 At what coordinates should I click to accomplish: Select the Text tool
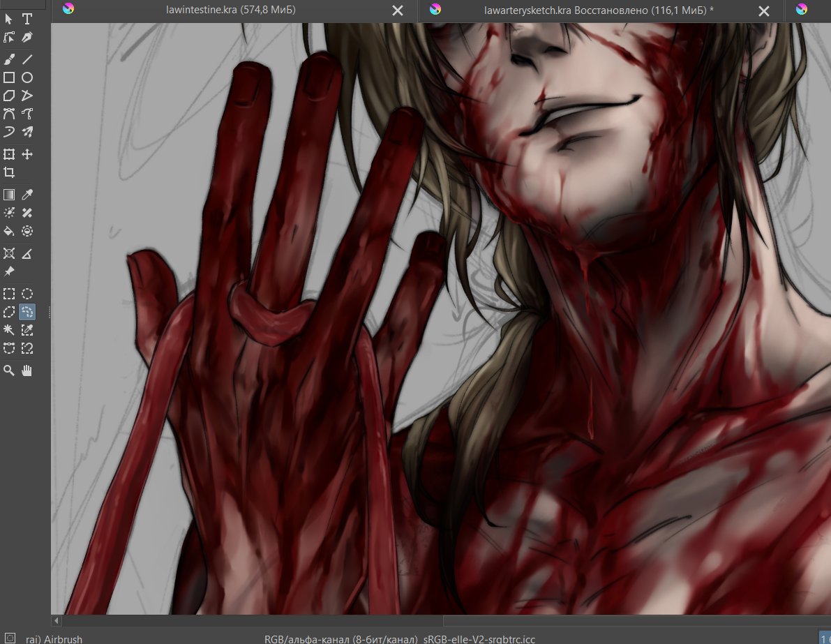coord(27,19)
